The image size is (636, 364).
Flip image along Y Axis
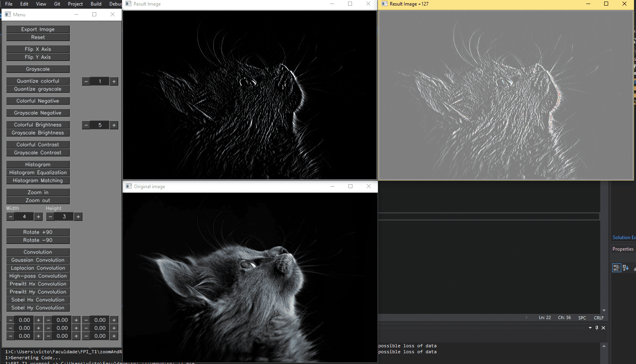click(x=38, y=57)
